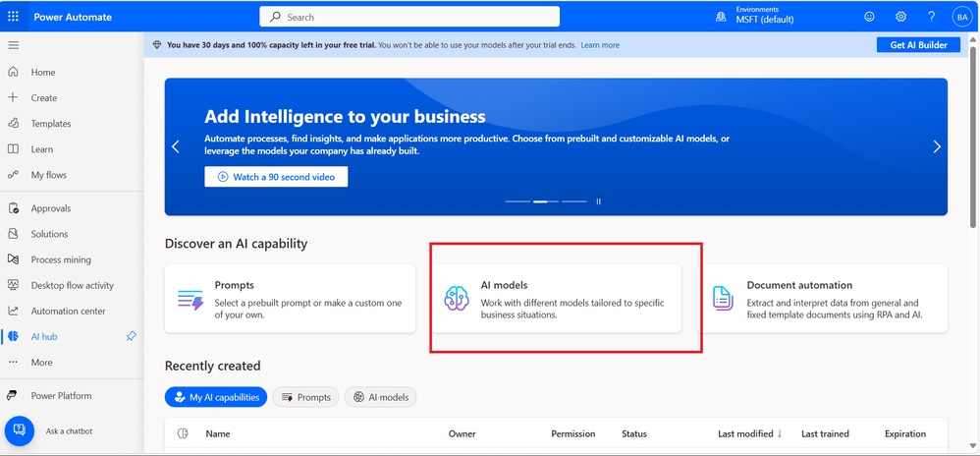Go to next banner slide arrow
Image resolution: width=980 pixels, height=456 pixels.
pyautogui.click(x=936, y=146)
